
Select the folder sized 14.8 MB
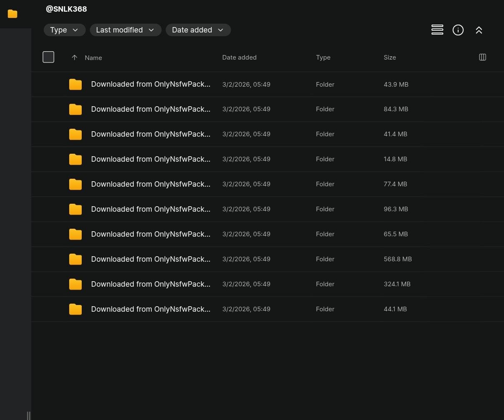pyautogui.click(x=150, y=159)
